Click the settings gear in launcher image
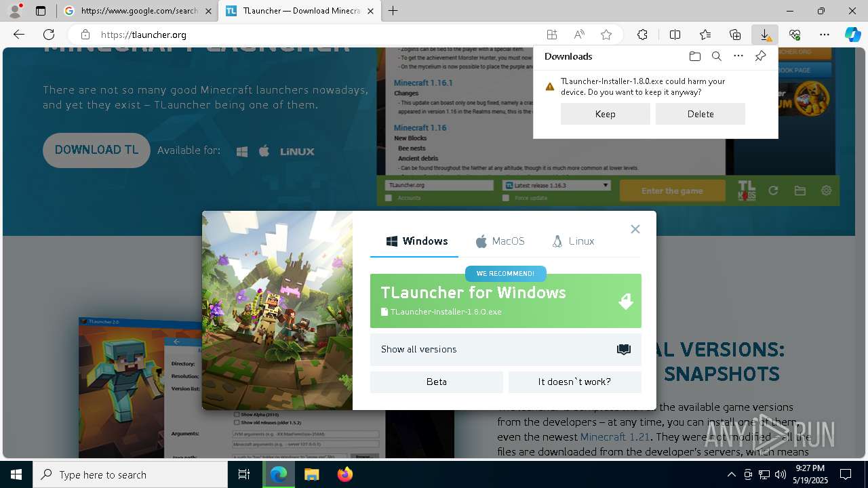Screen dimensions: 868x488 pyautogui.click(x=826, y=191)
